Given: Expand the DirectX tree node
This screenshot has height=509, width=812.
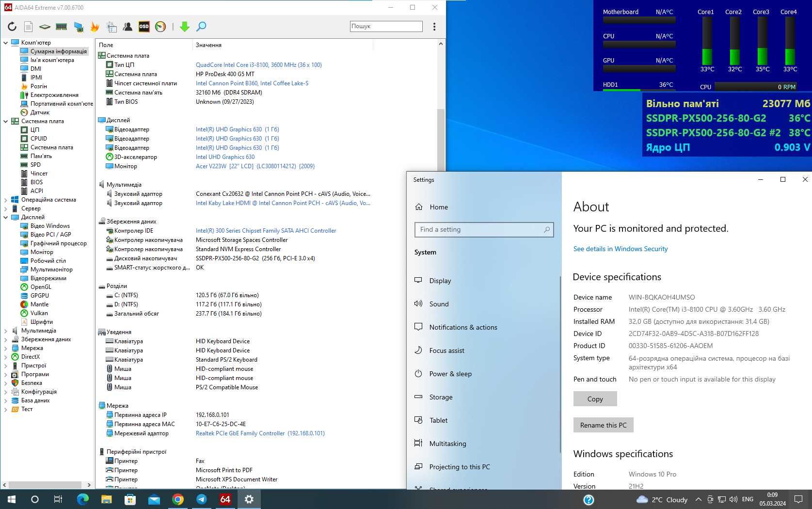Looking at the screenshot, I should click(x=5, y=357).
